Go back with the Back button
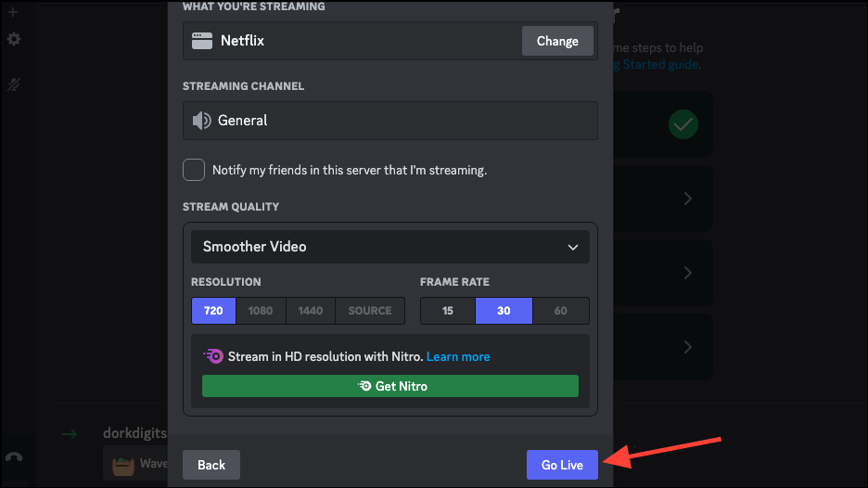This screenshot has width=868, height=488. [211, 465]
